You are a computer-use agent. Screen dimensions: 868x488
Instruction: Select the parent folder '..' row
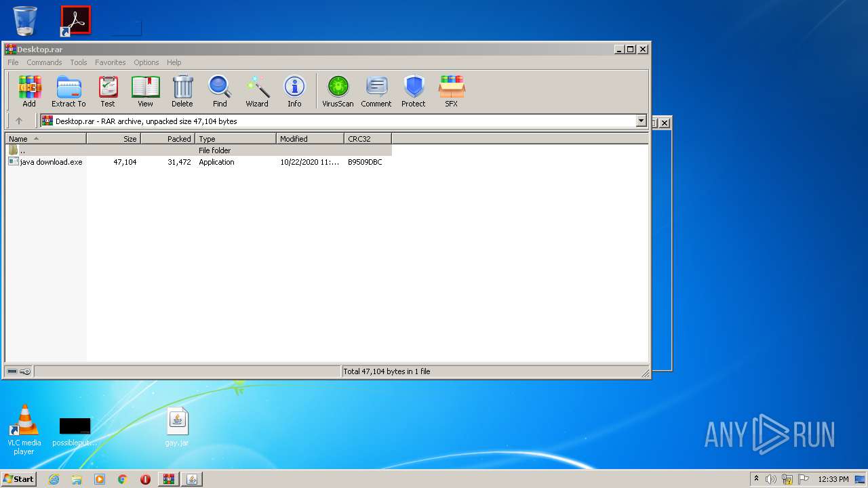tap(199, 150)
